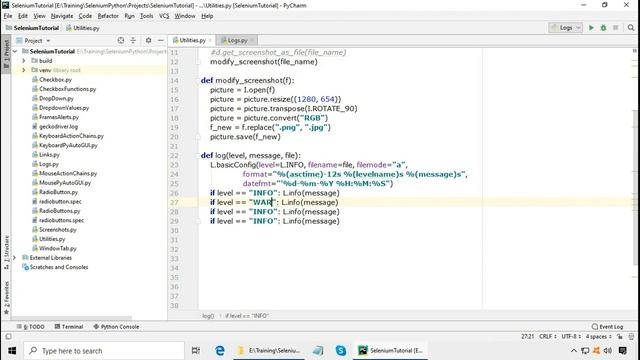Viewport: 640px width, 360px height.
Task: Click the lock read-only status icon
Action: (620, 337)
